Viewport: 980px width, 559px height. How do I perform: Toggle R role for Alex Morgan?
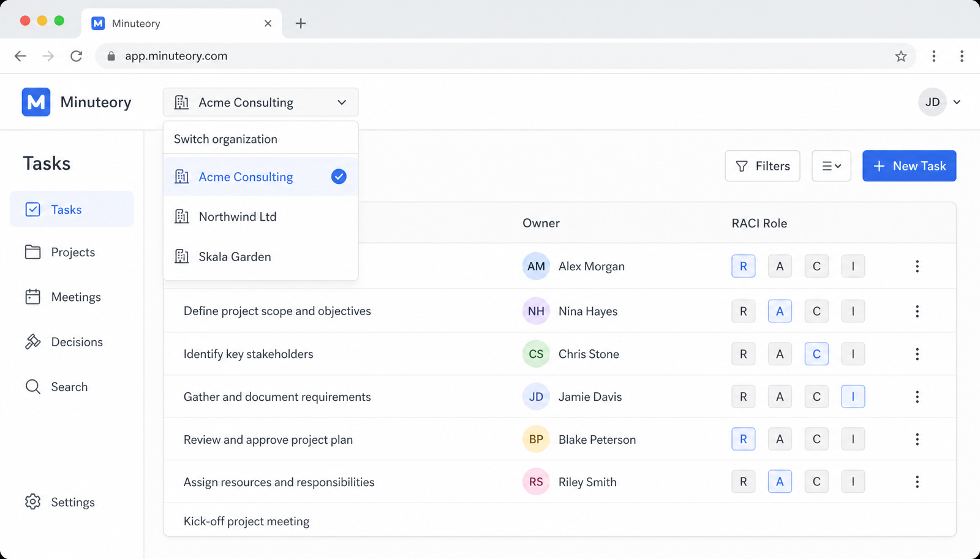tap(743, 266)
